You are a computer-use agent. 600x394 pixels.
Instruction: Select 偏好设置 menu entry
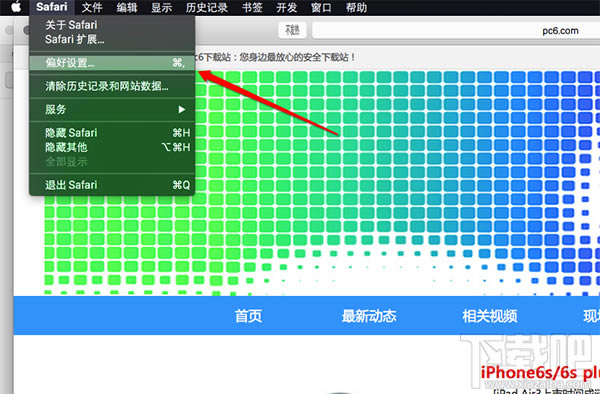coord(112,63)
